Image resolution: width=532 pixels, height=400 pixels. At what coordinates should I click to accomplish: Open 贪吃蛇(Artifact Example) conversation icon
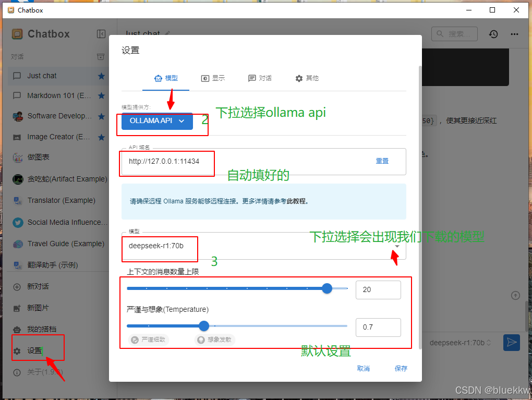[18, 179]
